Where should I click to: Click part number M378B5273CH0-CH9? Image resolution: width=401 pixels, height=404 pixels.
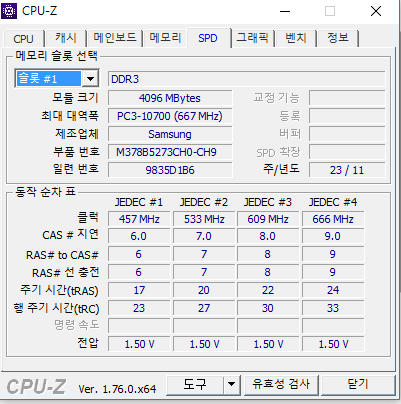(x=170, y=152)
